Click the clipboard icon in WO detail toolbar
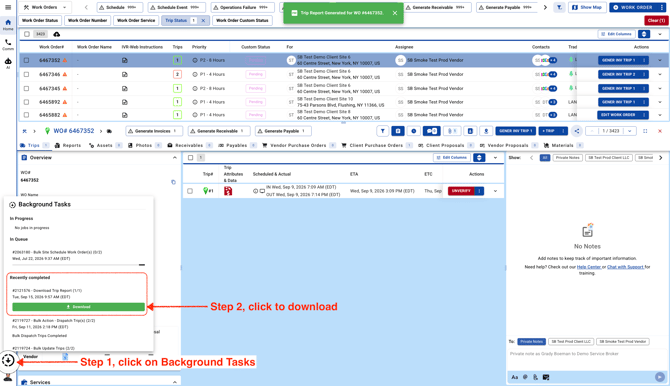The image size is (670, 386). [x=398, y=131]
